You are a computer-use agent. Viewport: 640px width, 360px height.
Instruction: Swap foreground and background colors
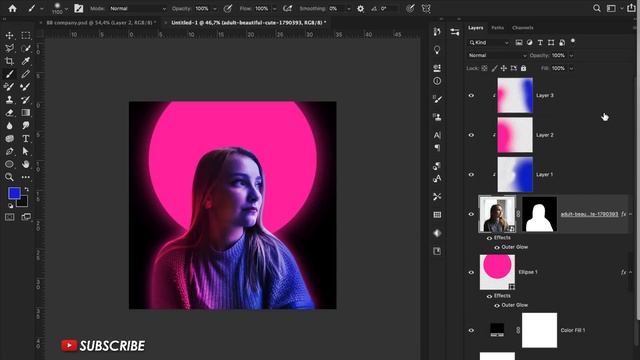point(27,189)
